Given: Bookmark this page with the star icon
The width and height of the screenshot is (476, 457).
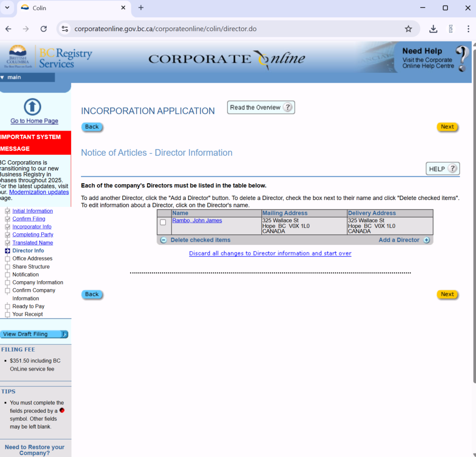Looking at the screenshot, I should 408,29.
